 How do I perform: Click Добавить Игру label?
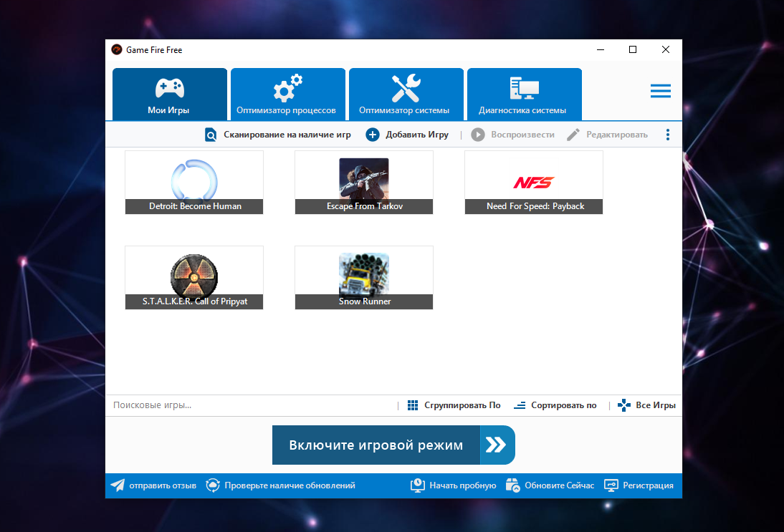click(x=417, y=135)
